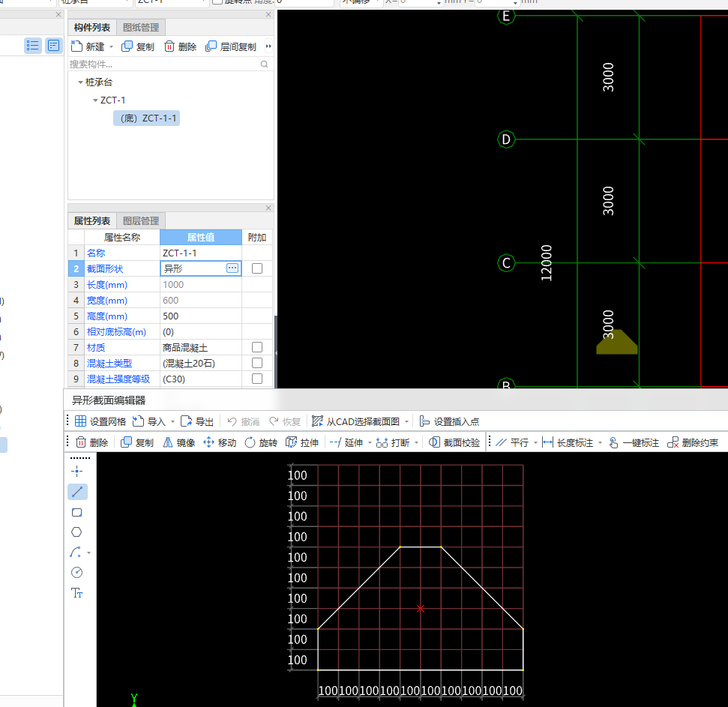Screen dimensions: 728x707
Task: Click the 移动 move tool
Action: pyautogui.click(x=220, y=443)
